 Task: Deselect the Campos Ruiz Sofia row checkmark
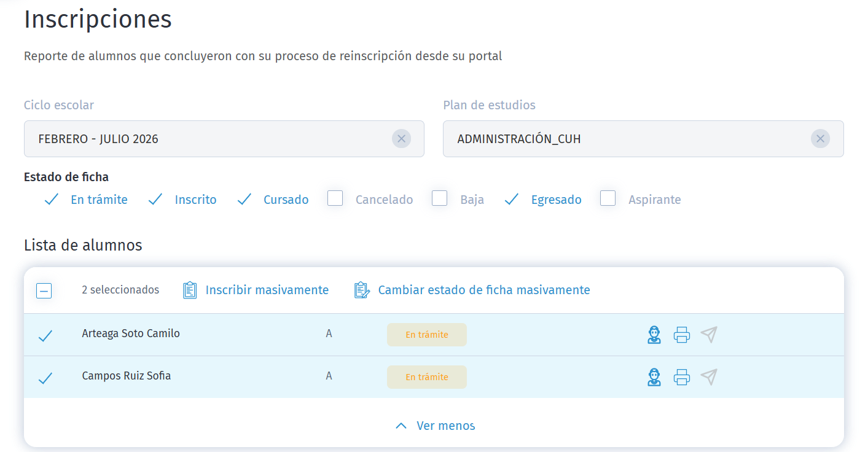(45, 376)
